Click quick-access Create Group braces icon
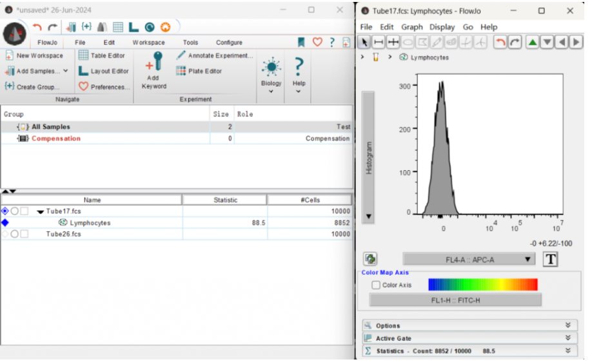 (86, 26)
